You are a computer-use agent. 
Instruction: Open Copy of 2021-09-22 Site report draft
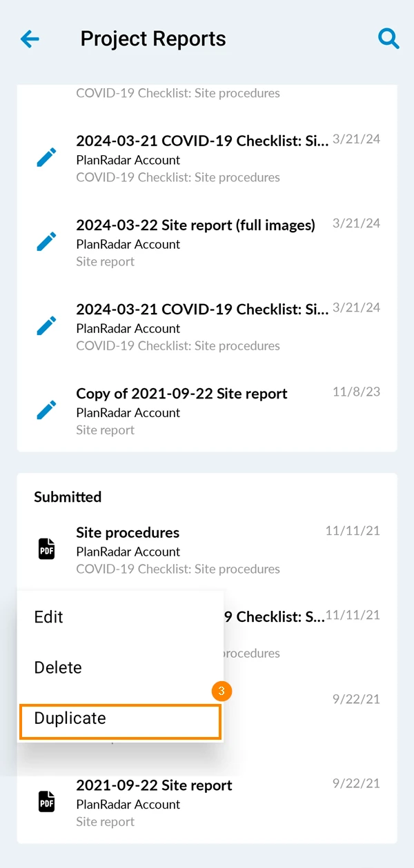pyautogui.click(x=207, y=411)
